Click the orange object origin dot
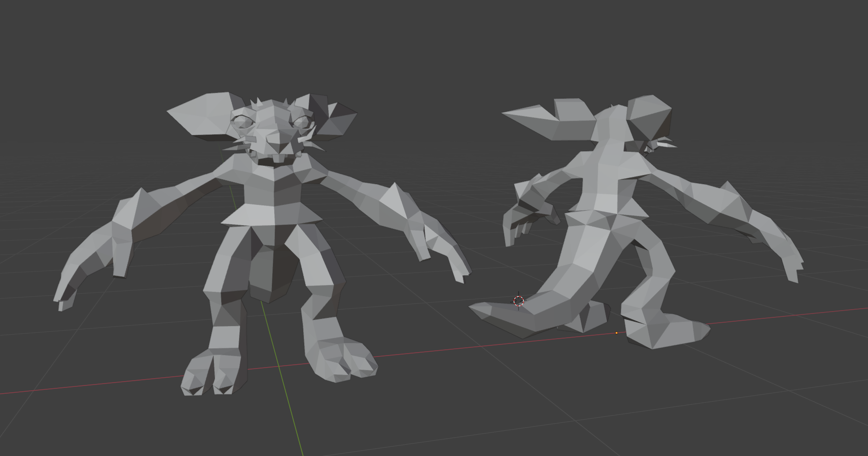 point(616,333)
